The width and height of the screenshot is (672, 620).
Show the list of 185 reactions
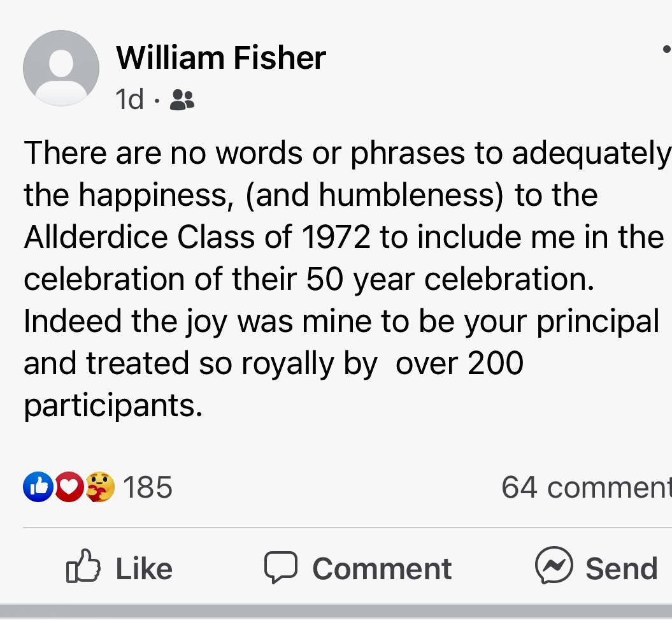[x=147, y=487]
